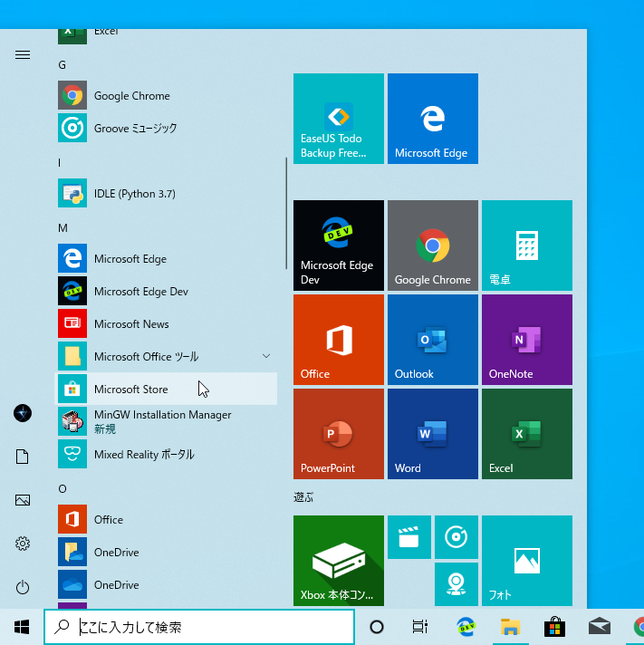This screenshot has width=644, height=645.
Task: Click the Windows Start button
Action: pyautogui.click(x=22, y=627)
